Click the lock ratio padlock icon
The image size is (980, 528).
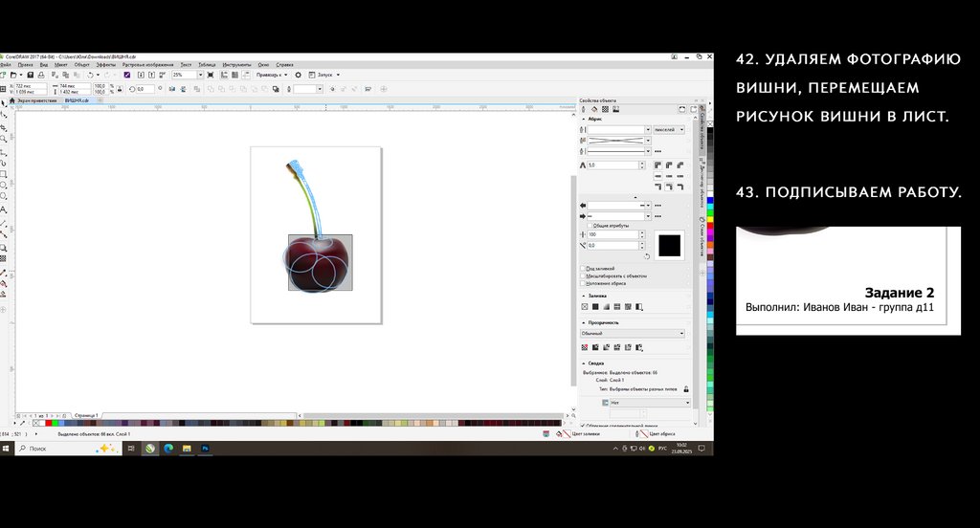point(120,89)
